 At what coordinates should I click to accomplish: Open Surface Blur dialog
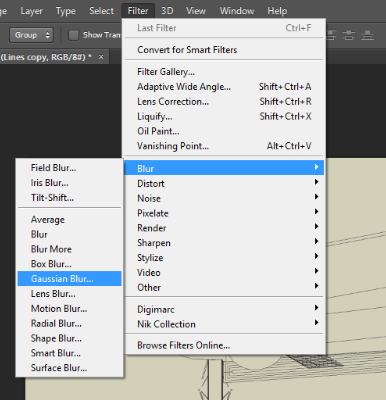[x=69, y=368]
